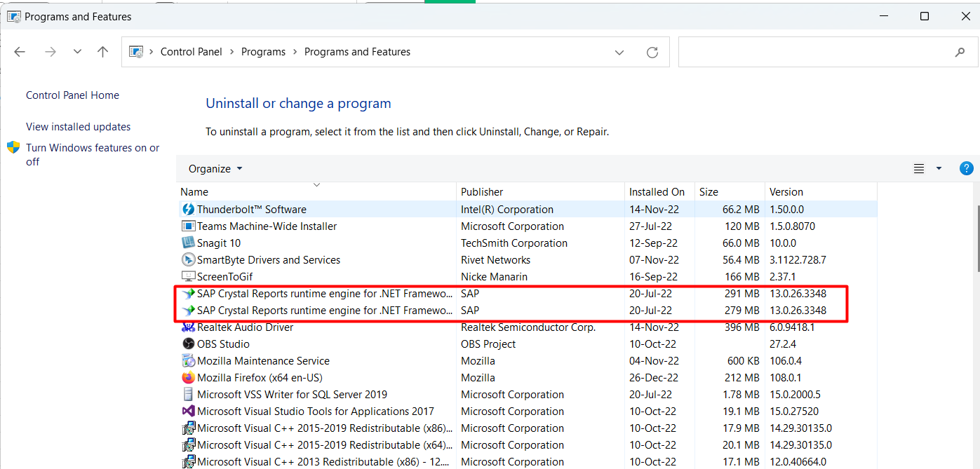Open the recent locations dropdown arrow

77,52
